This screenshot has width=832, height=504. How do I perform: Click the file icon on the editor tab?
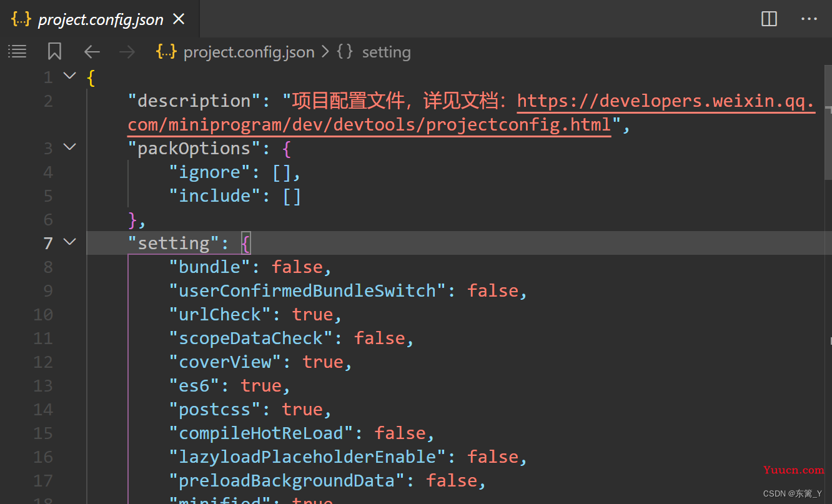21,19
